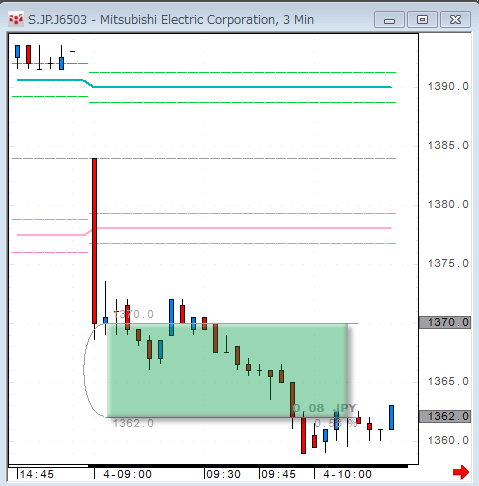Minimize the Mitsubishi Electric chart window
The height and width of the screenshot is (486, 479).
(389, 20)
